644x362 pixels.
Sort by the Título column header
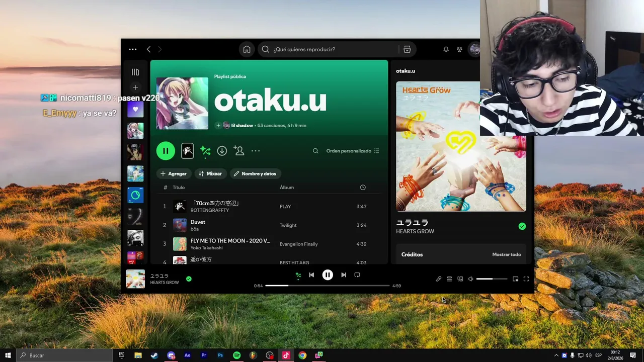[179, 188]
